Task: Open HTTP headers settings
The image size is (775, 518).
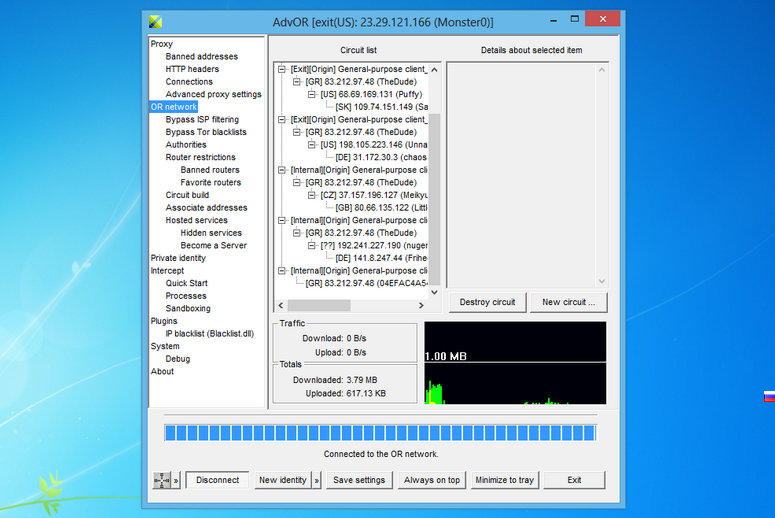Action: [x=192, y=69]
